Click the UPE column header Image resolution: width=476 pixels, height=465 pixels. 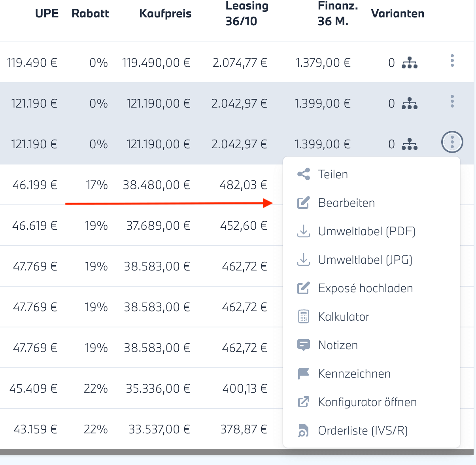click(47, 13)
